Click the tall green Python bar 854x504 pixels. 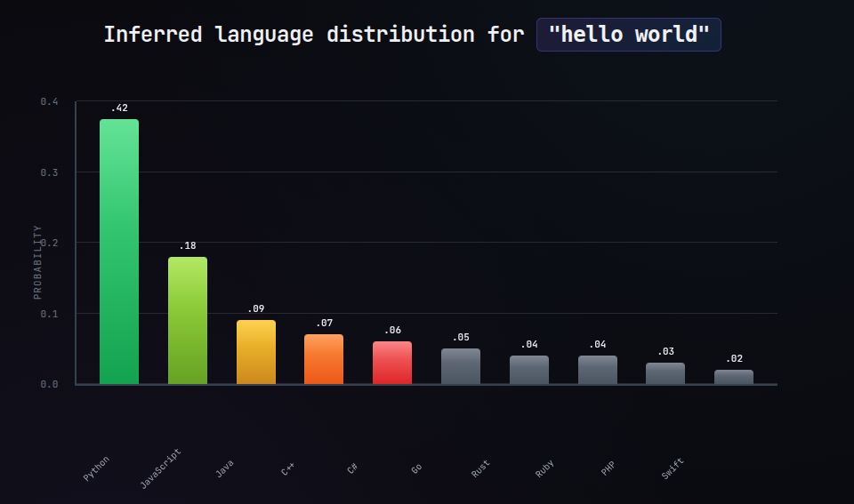coord(118,252)
